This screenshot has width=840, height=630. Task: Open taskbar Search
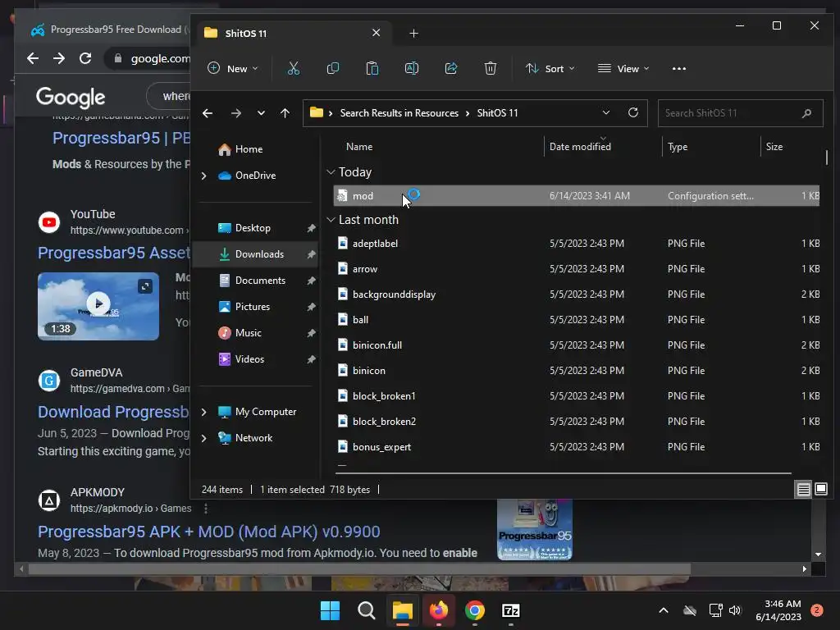(367, 610)
